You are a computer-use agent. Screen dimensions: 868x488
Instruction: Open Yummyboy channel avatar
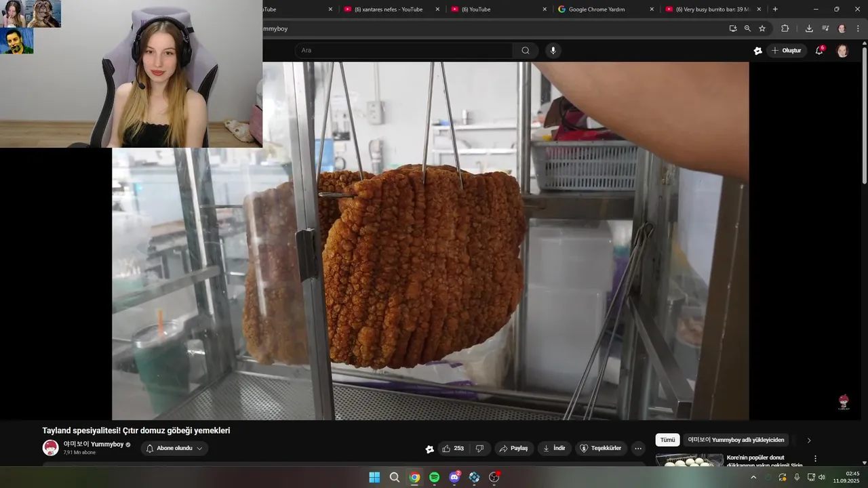[50, 448]
